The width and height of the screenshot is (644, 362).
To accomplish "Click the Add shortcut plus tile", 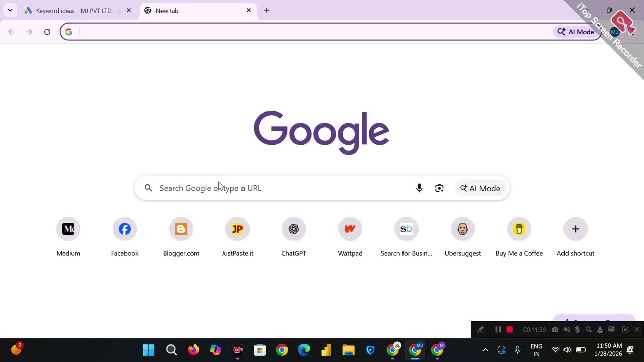I will pos(576,237).
